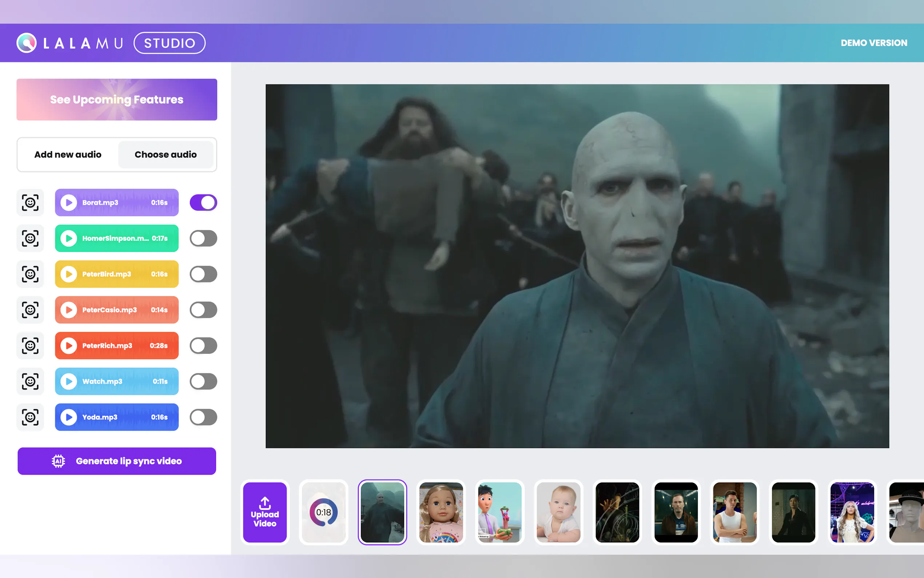Select the Choose audio tab
Screen dimensions: 924x578
166,154
